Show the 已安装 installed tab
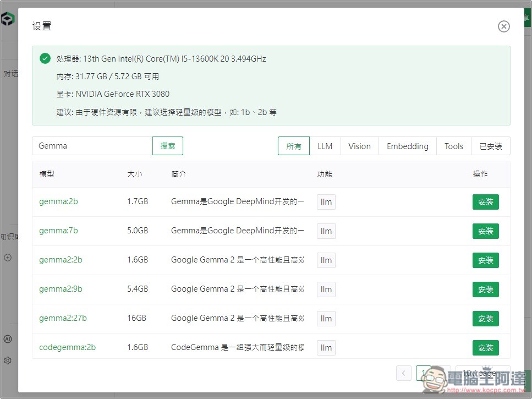Viewport: 532px width, 399px height. point(491,146)
